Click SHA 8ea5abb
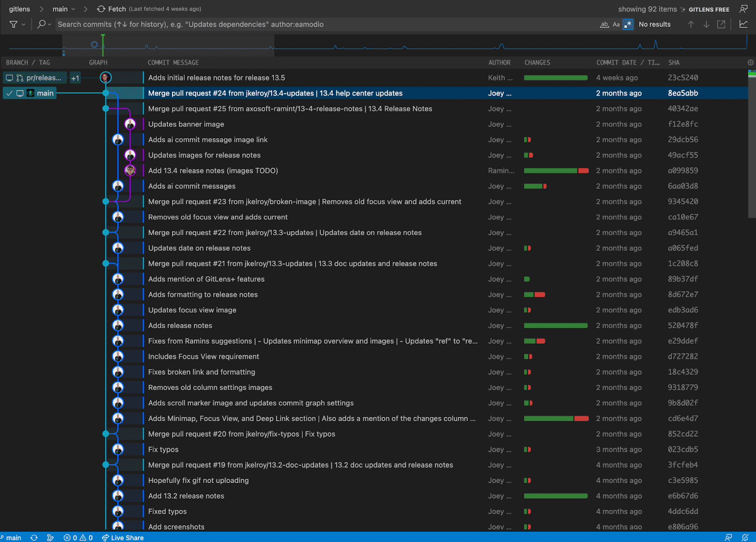 click(x=683, y=93)
